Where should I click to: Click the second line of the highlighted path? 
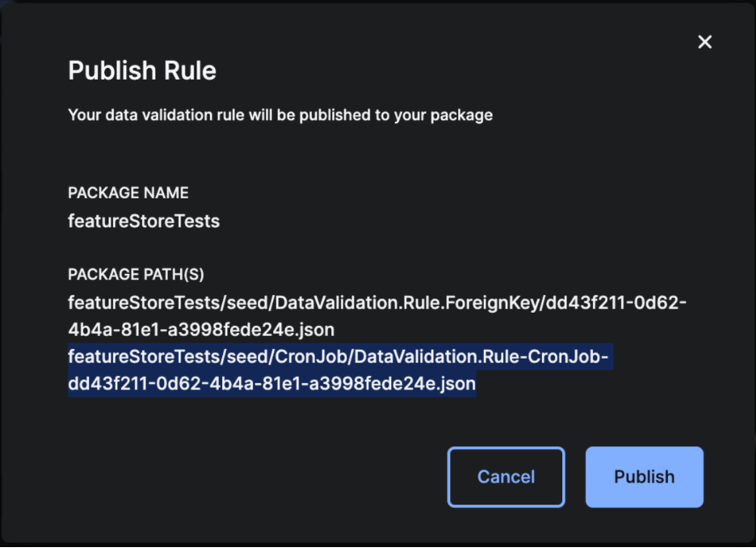pyautogui.click(x=271, y=383)
